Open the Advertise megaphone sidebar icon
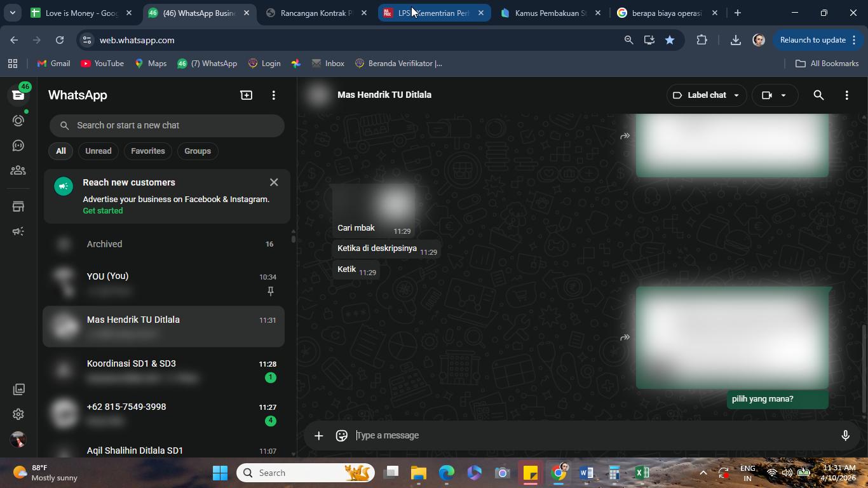The width and height of the screenshot is (868, 488). 18,231
